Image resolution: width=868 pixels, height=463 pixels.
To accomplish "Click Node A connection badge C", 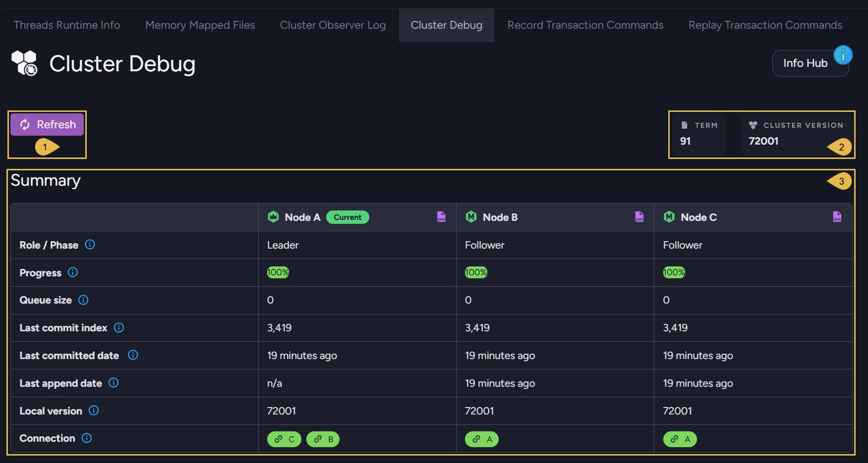I will point(284,439).
